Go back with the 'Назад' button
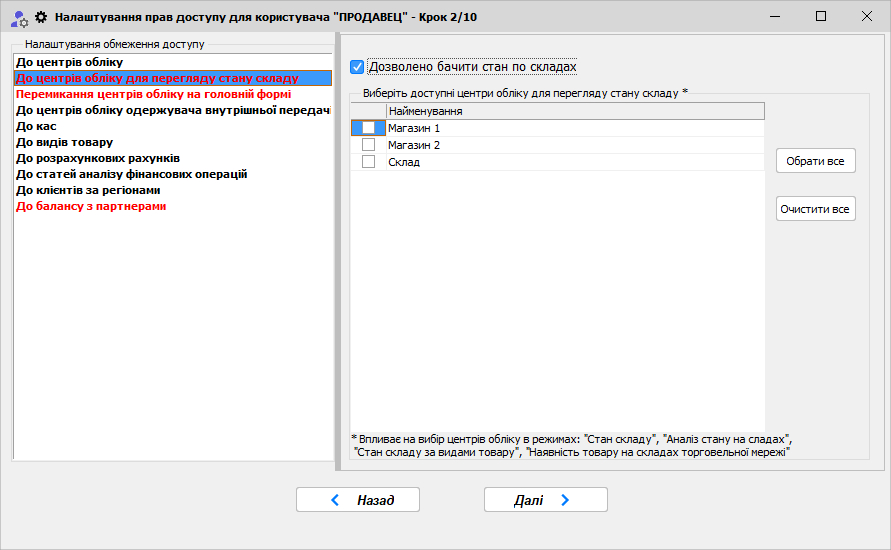891x550 pixels. (x=357, y=500)
